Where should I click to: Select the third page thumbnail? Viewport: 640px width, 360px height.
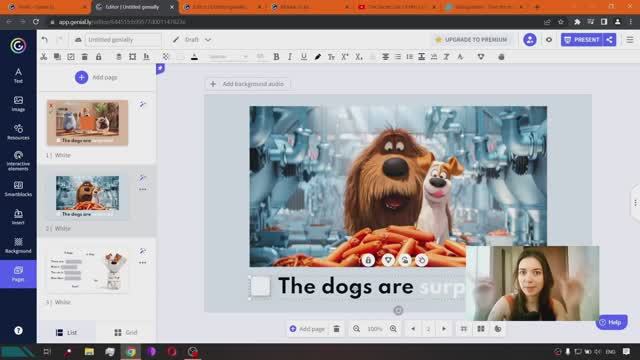87,269
